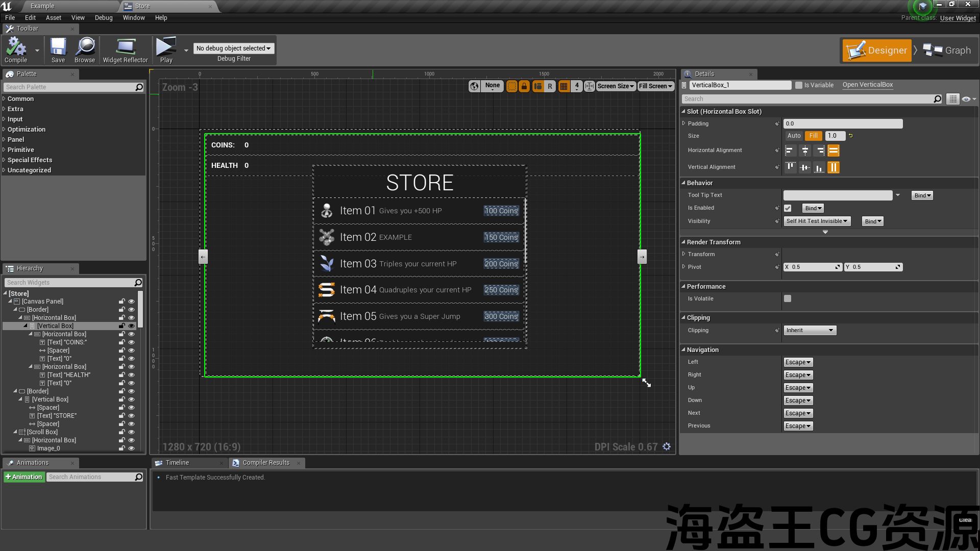
Task: Enable the Is Variable checkbox
Action: pyautogui.click(x=799, y=85)
